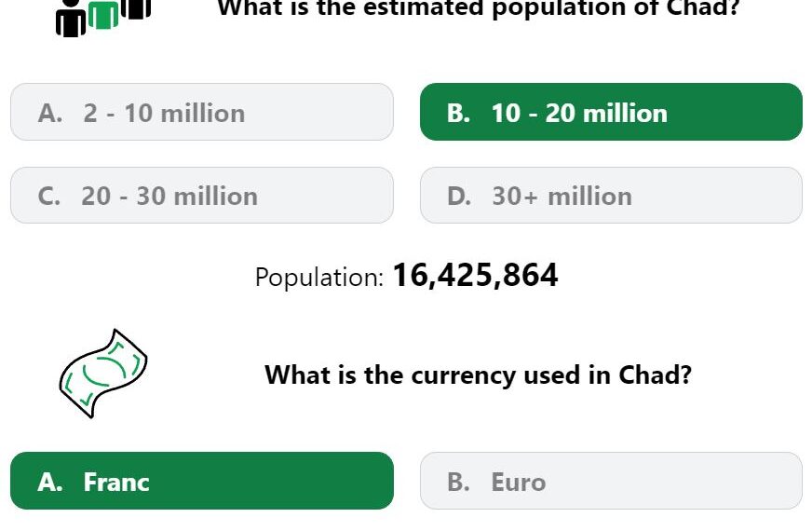Select the green Franc answer

tap(202, 481)
